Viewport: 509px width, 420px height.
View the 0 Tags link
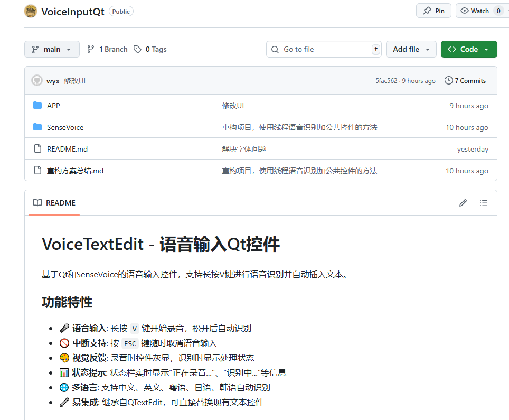150,49
